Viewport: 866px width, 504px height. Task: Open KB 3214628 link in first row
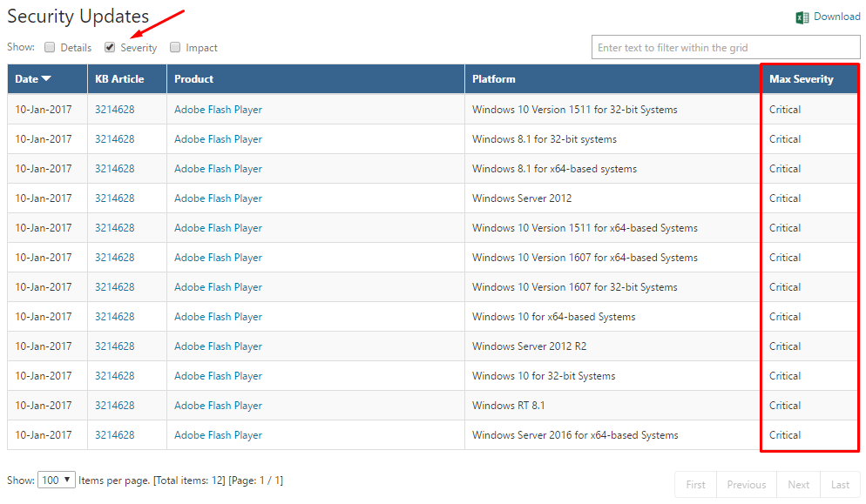point(115,110)
